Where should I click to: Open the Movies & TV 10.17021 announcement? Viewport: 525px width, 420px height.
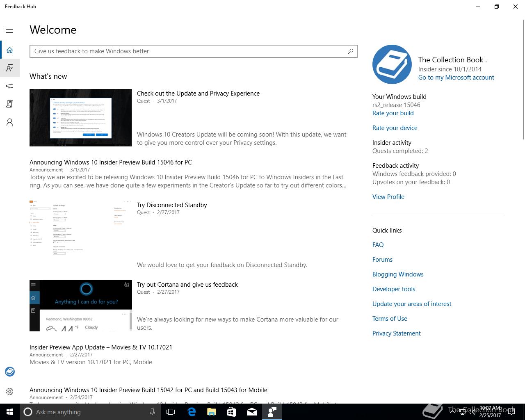click(101, 347)
